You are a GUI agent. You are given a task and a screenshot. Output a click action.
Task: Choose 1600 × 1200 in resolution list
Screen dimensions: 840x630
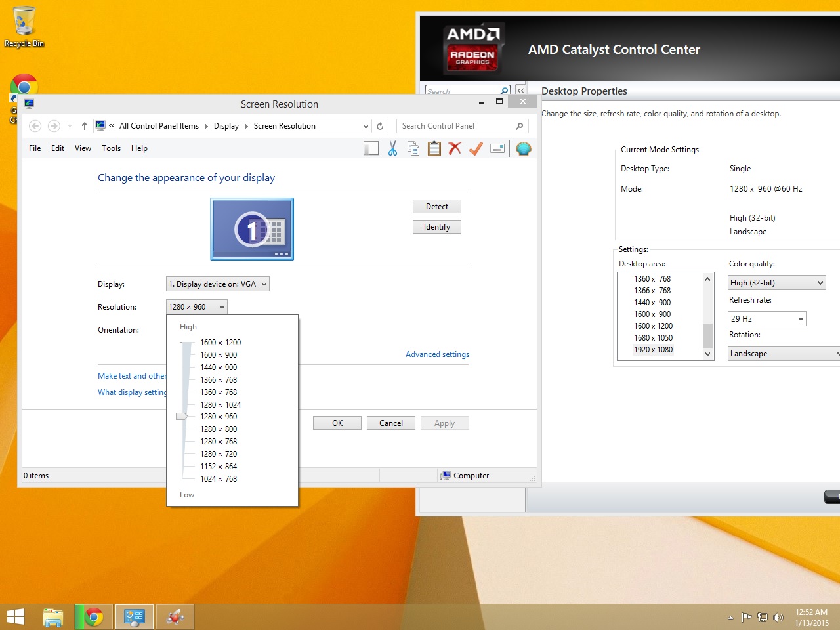pyautogui.click(x=220, y=343)
